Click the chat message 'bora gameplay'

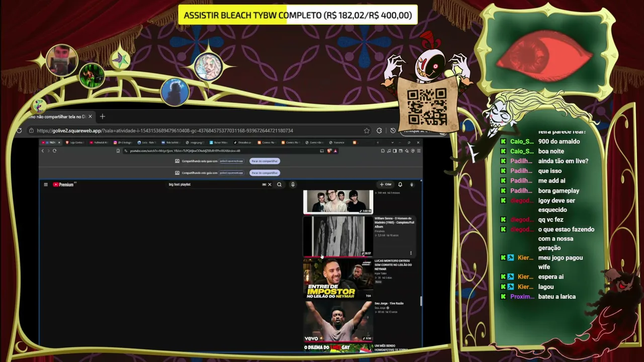click(558, 191)
